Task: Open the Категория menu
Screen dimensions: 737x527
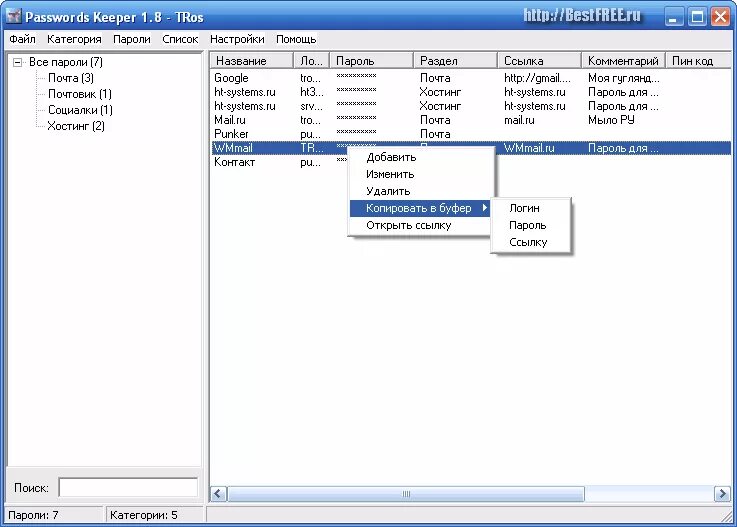Action: [74, 39]
